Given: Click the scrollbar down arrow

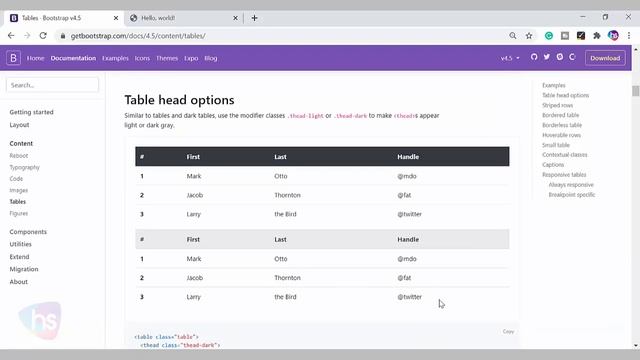Looking at the screenshot, I should pos(636,345).
